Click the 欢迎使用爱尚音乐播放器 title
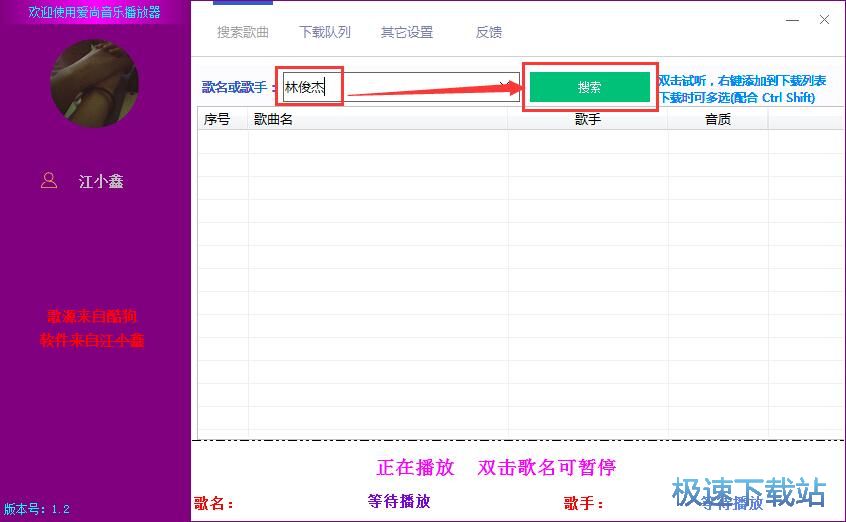846x522 pixels. (x=94, y=12)
